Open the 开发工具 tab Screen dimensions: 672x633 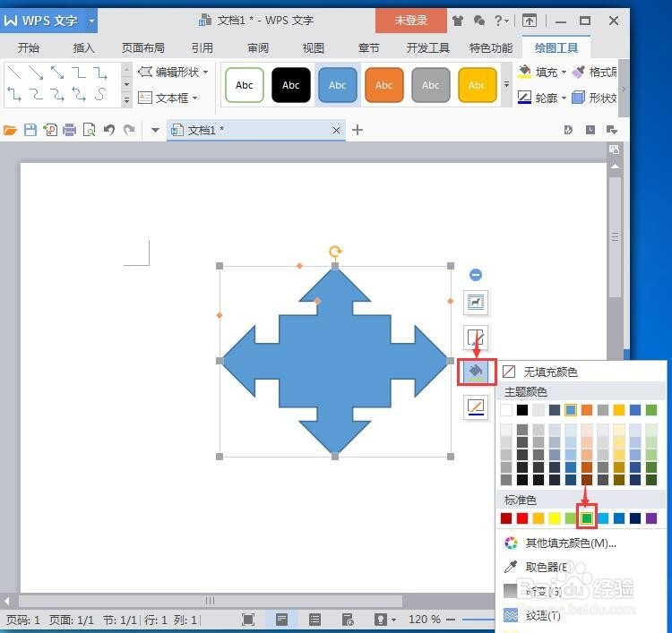pyautogui.click(x=427, y=48)
